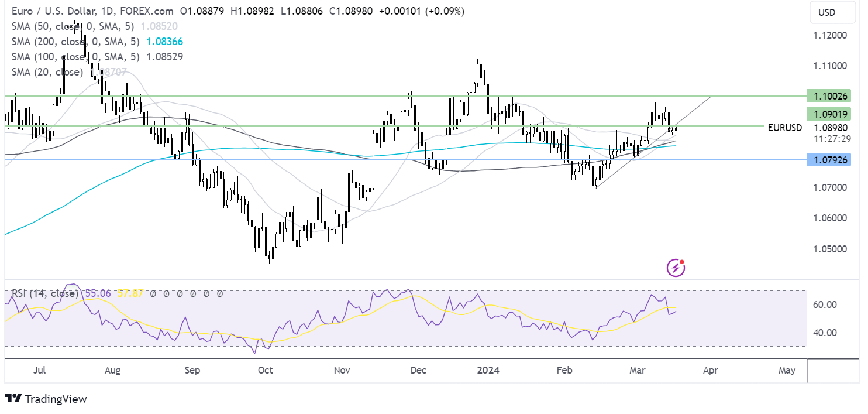This screenshot has width=868, height=414.
Task: Click the May label on time axis
Action: 787,370
